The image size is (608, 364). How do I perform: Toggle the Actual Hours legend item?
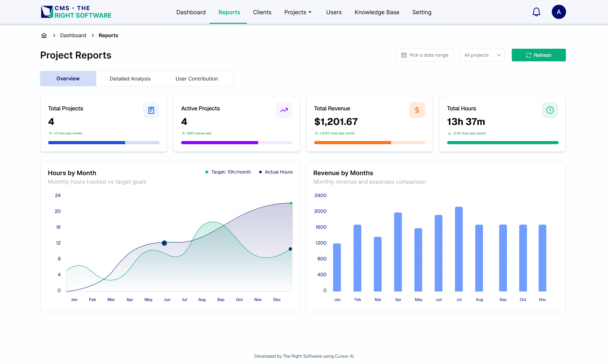click(275, 172)
